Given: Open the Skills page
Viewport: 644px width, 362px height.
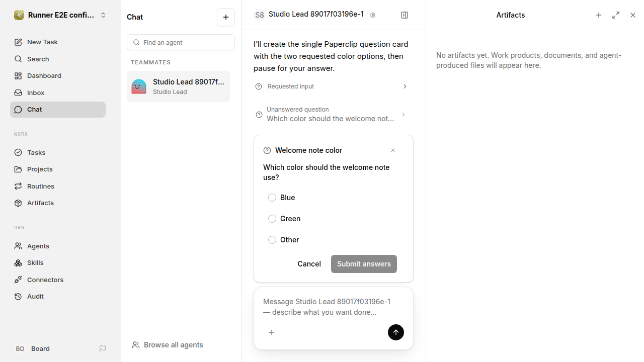Looking at the screenshot, I should point(58,263).
